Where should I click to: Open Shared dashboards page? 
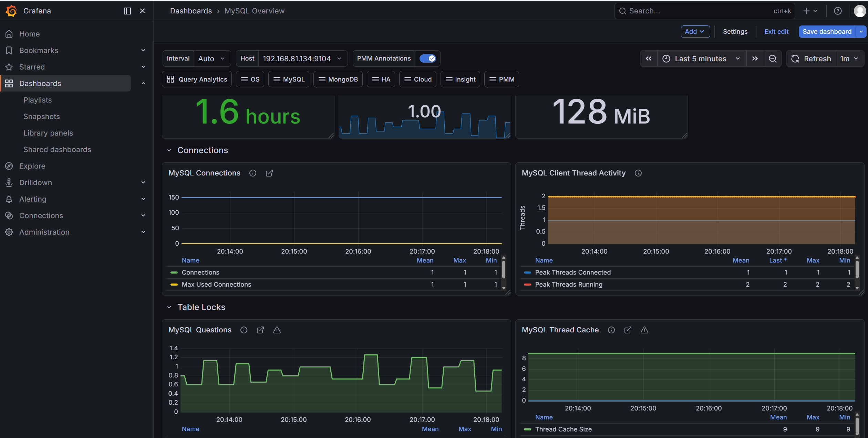click(57, 149)
